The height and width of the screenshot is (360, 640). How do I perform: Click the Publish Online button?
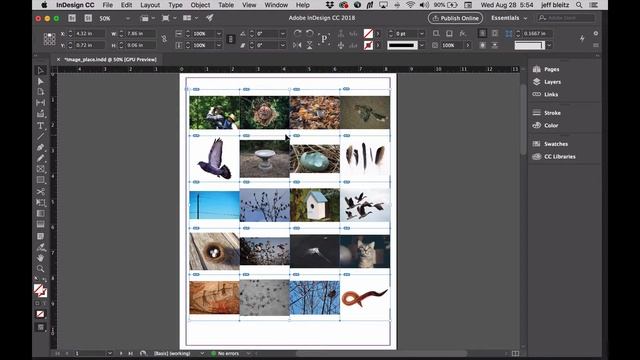click(455, 18)
